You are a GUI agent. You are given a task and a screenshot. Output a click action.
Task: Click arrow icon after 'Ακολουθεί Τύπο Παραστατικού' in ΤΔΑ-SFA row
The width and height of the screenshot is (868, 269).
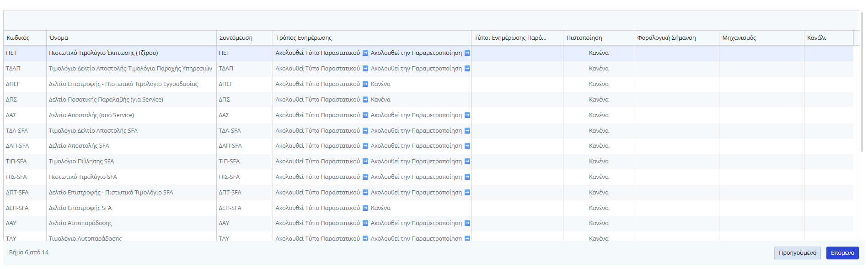pyautogui.click(x=365, y=131)
